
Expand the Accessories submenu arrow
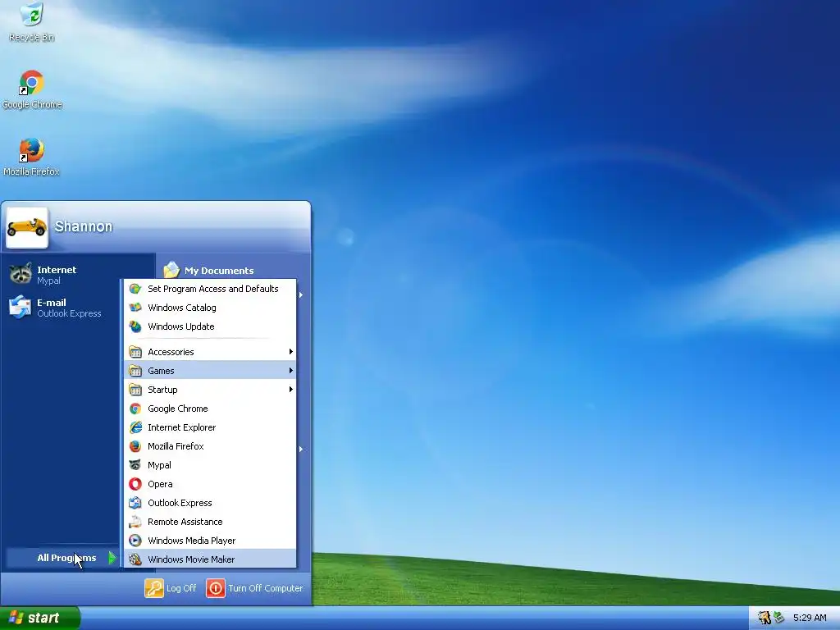coord(291,352)
